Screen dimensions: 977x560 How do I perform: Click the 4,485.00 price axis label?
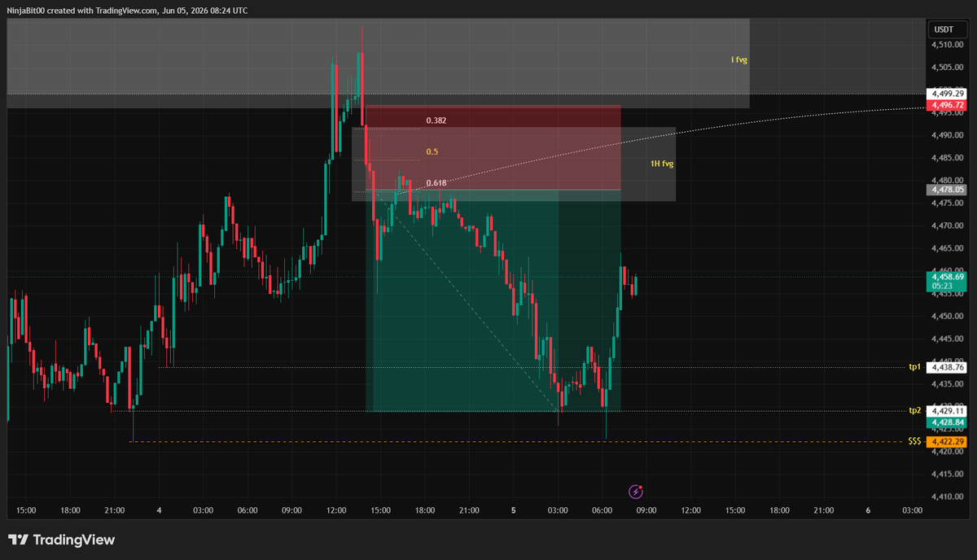tap(948, 158)
